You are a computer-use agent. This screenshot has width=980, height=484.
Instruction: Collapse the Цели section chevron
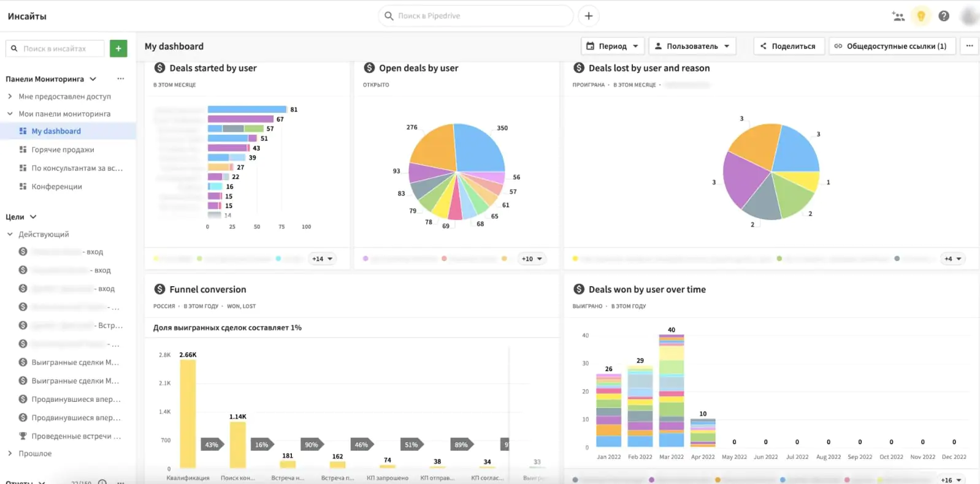coord(33,217)
